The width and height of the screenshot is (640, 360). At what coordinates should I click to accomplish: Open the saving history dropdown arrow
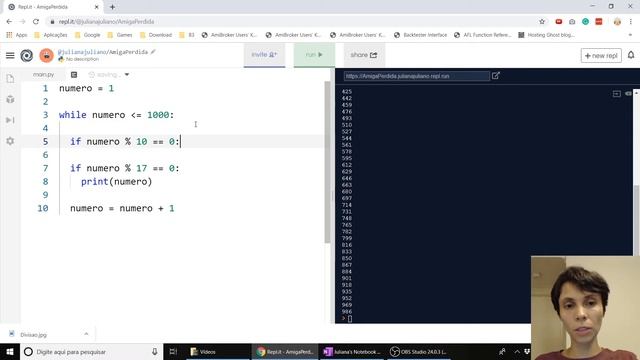pyautogui.click(x=127, y=75)
